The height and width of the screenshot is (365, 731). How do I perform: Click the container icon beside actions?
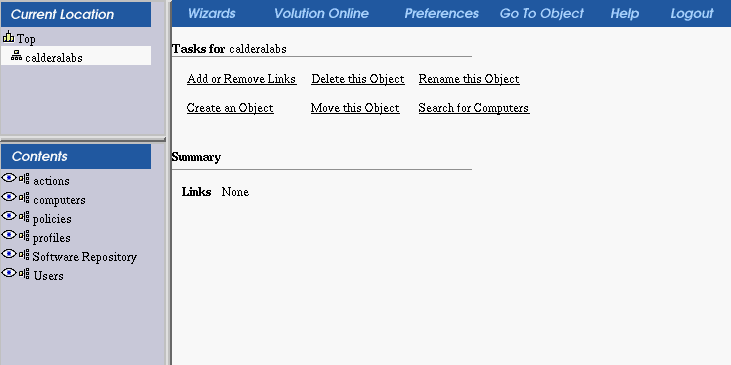24,179
